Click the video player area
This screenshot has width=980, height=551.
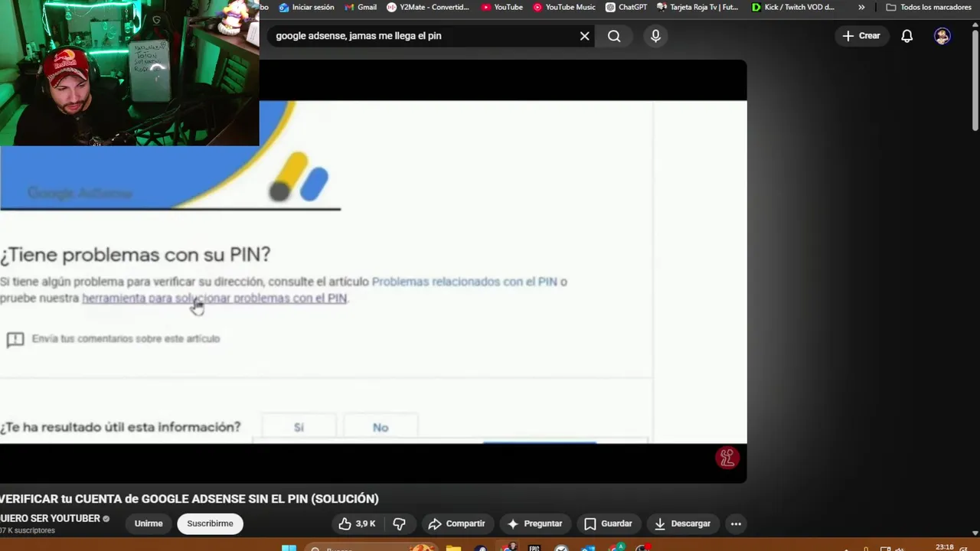(x=373, y=272)
